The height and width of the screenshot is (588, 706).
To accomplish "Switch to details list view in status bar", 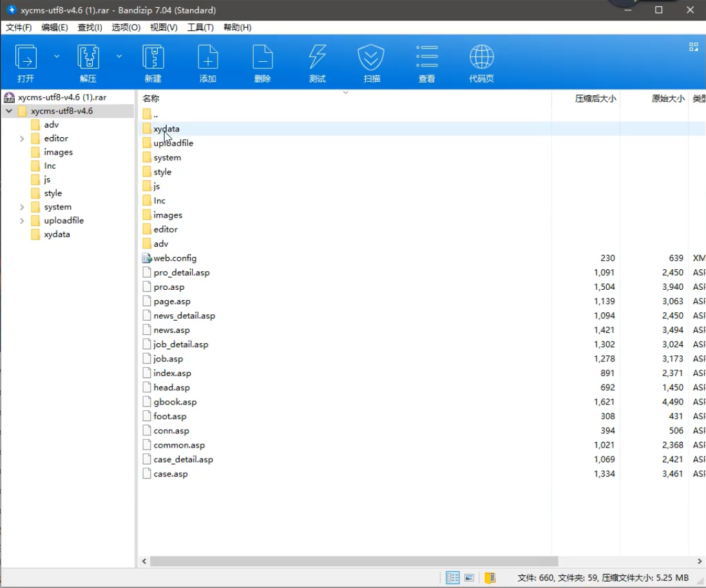I will 453,578.
